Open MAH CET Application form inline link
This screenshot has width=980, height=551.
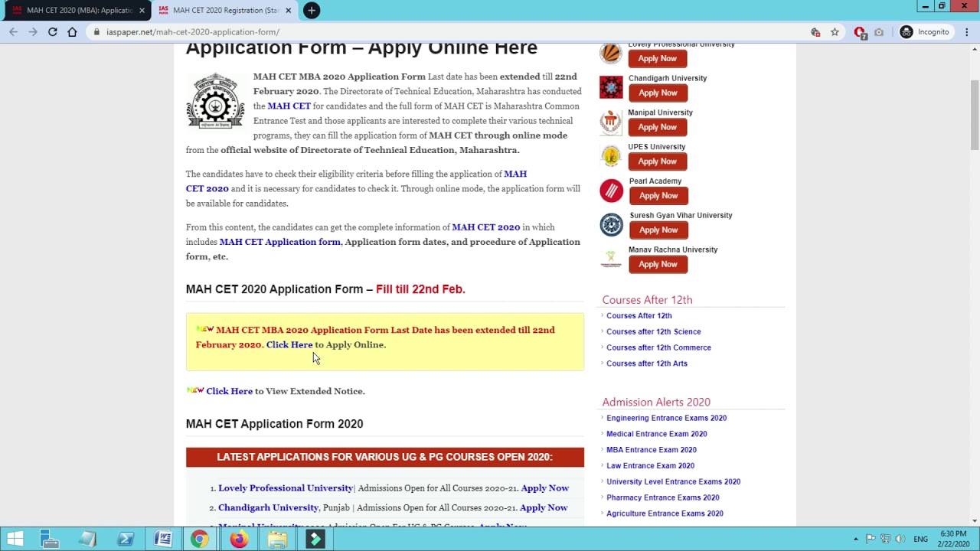point(279,242)
